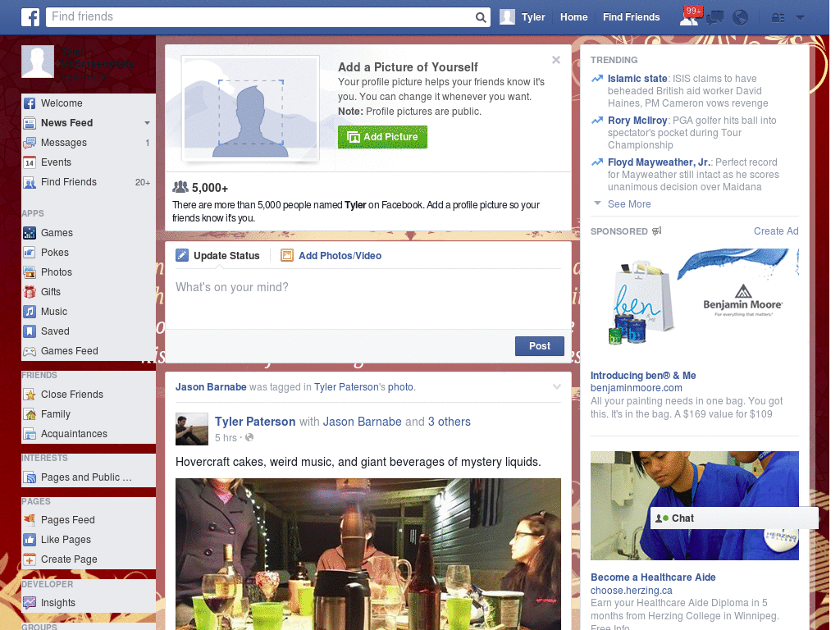This screenshot has width=840, height=630.
Task: Click the Like Pages thumbs-up icon
Action: click(30, 540)
